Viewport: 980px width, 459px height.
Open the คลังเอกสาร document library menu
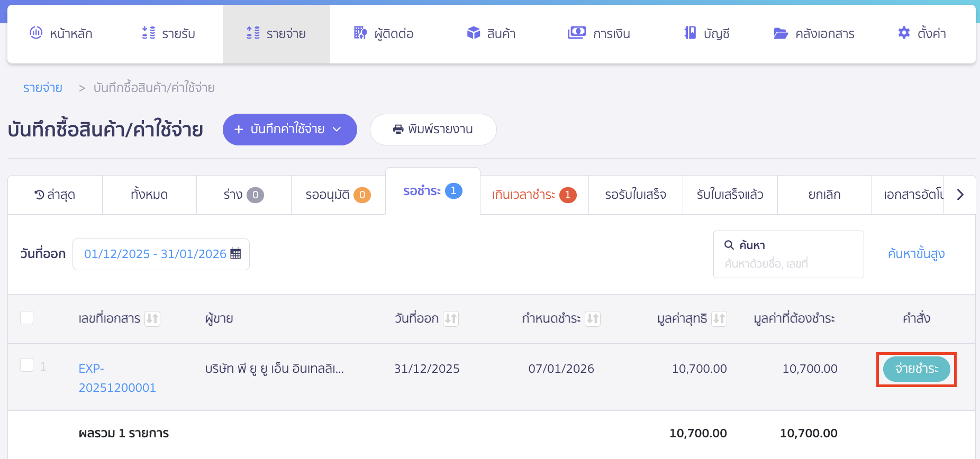814,34
